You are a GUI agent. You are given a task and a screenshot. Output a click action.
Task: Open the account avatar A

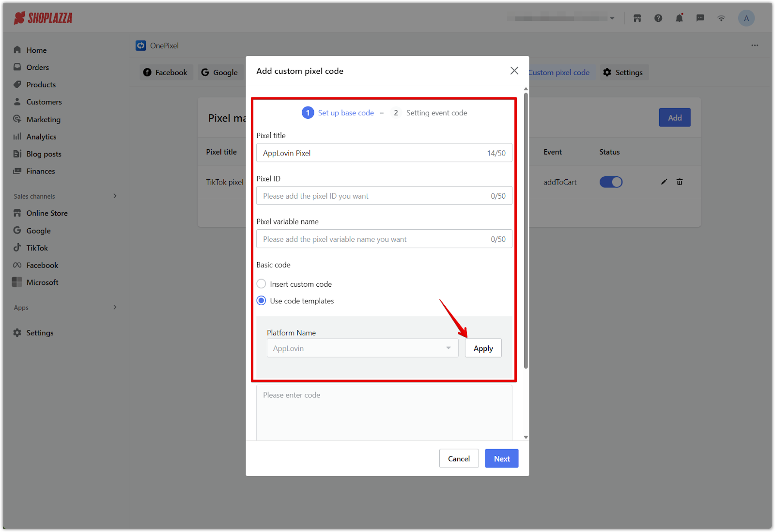point(746,18)
